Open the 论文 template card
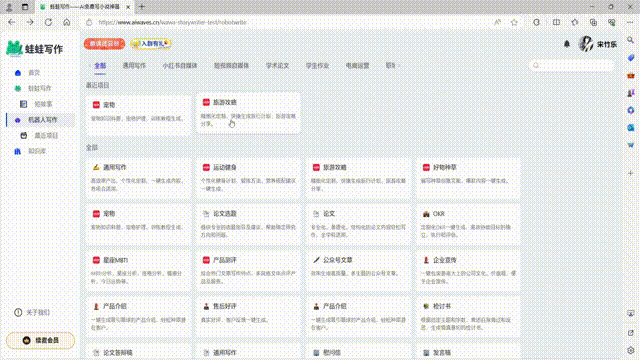640x360 pixels. 358,224
